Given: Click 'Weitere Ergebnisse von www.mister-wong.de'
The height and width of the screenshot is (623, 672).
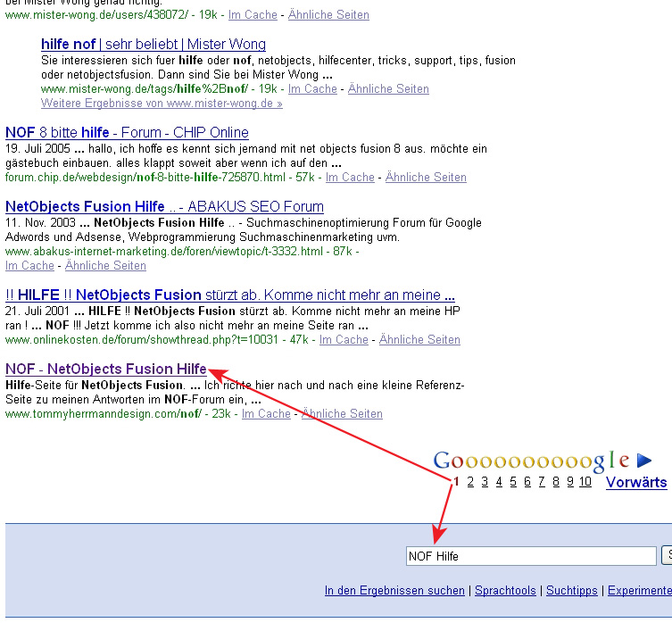Looking at the screenshot, I should tap(162, 103).
